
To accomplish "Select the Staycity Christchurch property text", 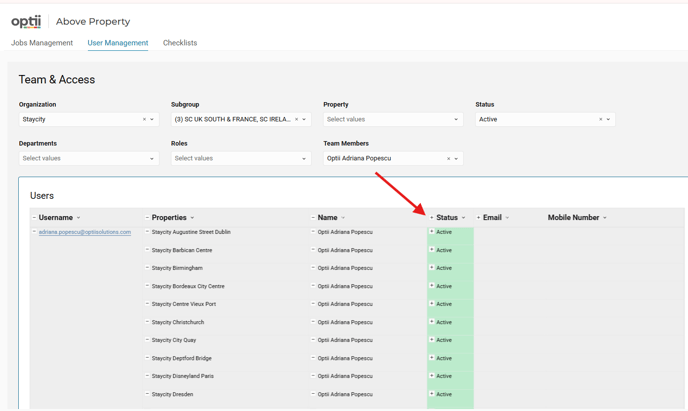I will pos(178,322).
